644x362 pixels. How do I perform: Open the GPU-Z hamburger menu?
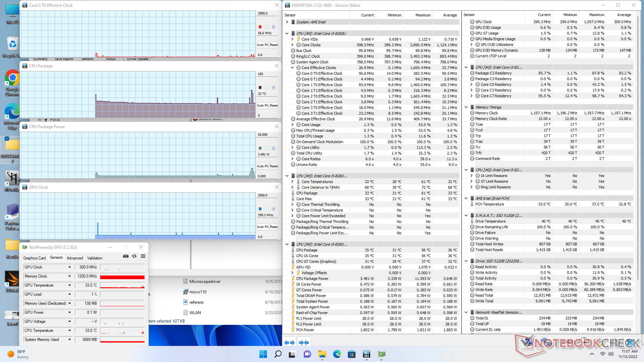(x=143, y=256)
